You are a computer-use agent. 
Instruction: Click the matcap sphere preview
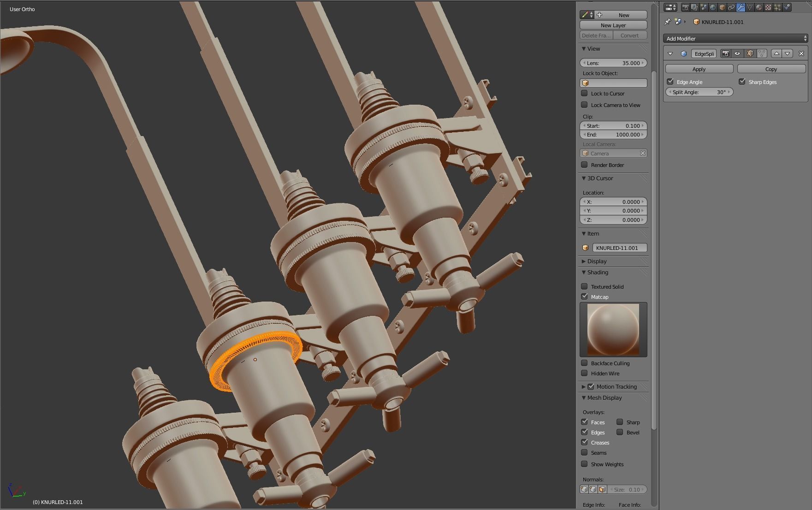(613, 330)
